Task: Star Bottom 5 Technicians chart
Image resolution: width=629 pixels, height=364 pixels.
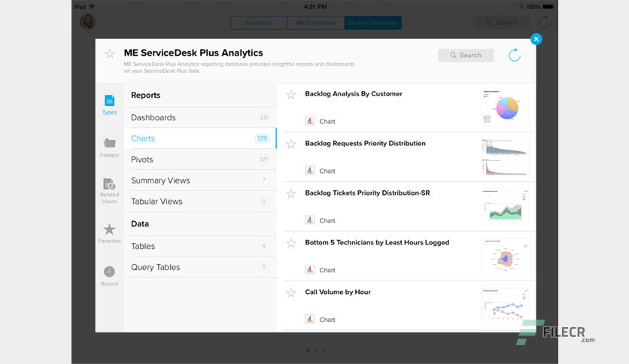Action: 291,243
